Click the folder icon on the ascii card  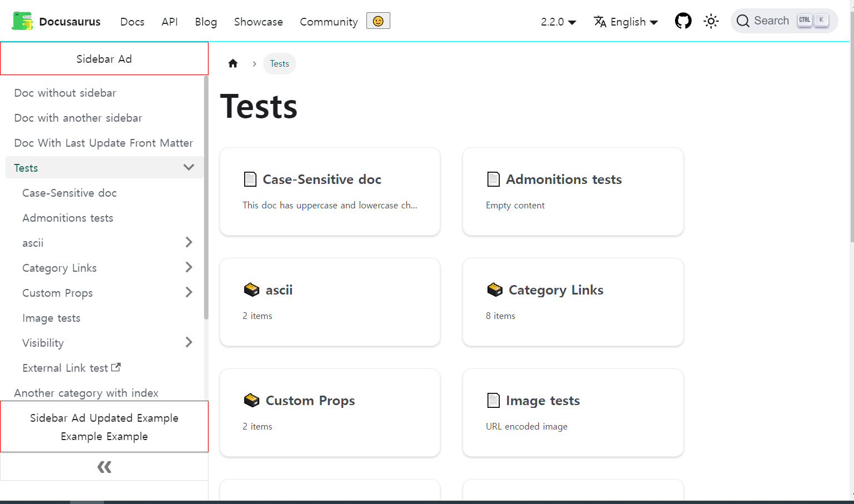251,290
